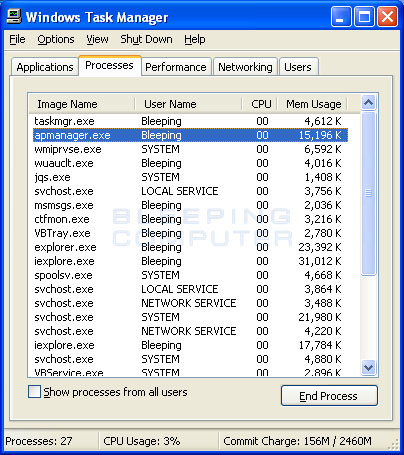Screen dimensions: 404x455
Task: Select svchost.exe using 3,864 K
Action: point(190,289)
